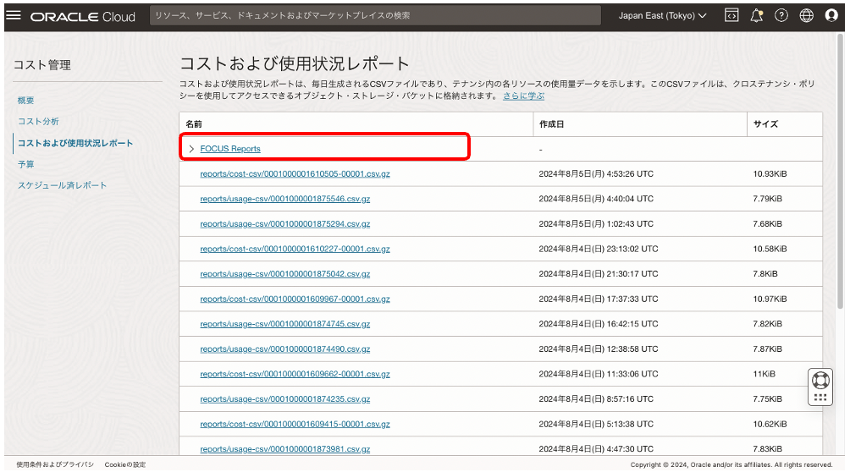Screen dimensions: 850x472
Task: Open the Japan East (Tokyo) region dropdown
Action: point(662,16)
